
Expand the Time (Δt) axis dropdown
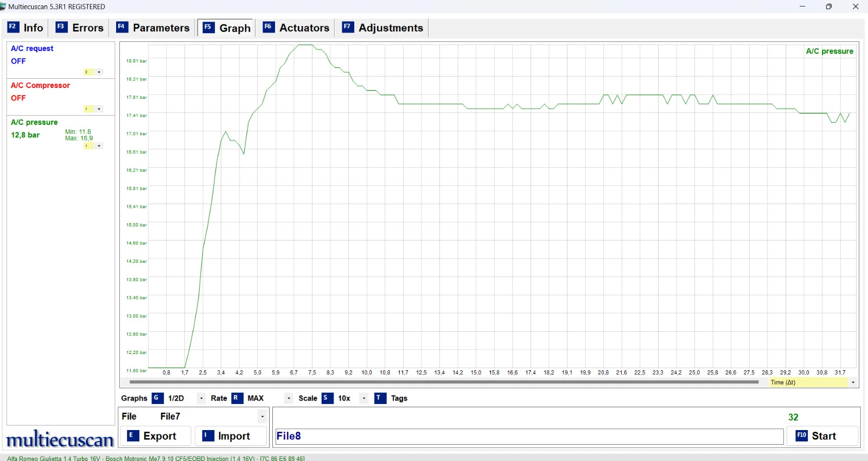[853, 382]
